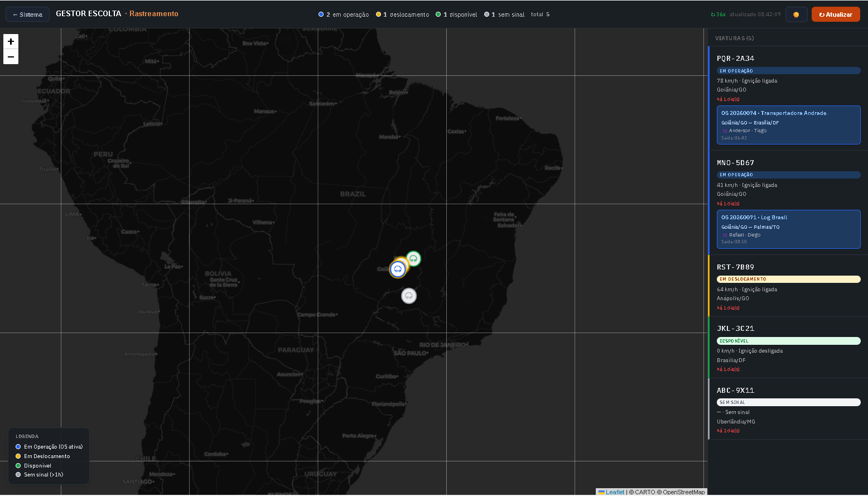Image resolution: width=868 pixels, height=496 pixels.
Task: Click the gray 'Sem sinal (>1h)' legend dot
Action: 18,475
